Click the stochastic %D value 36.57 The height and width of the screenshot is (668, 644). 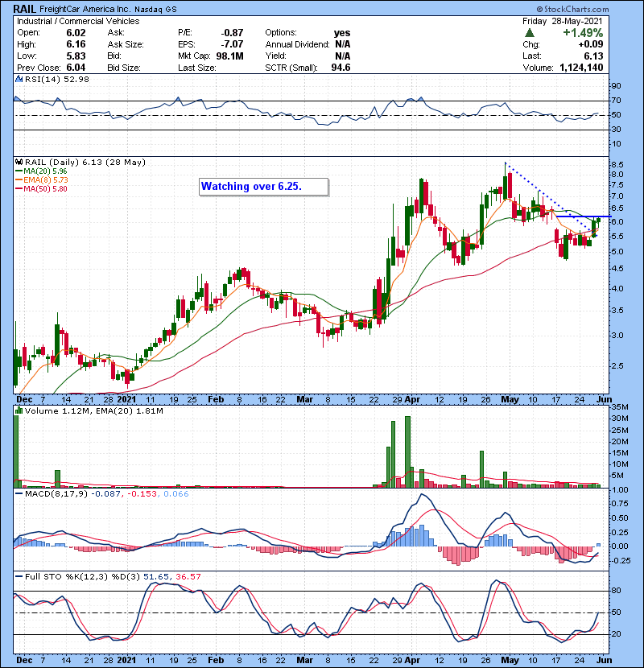tap(188, 576)
